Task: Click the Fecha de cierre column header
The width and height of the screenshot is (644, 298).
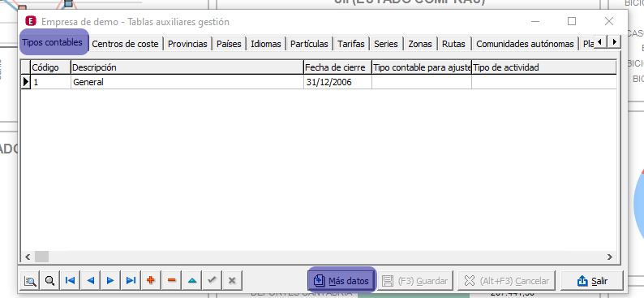Action: (337, 67)
